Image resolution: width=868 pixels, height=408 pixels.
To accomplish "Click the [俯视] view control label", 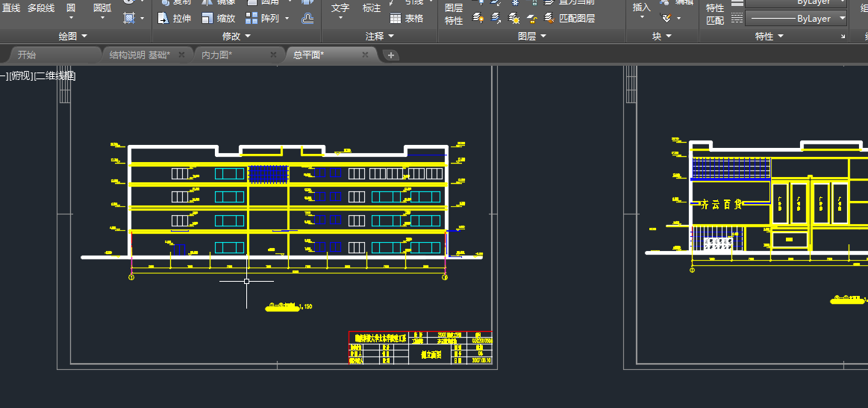I will 20,76.
